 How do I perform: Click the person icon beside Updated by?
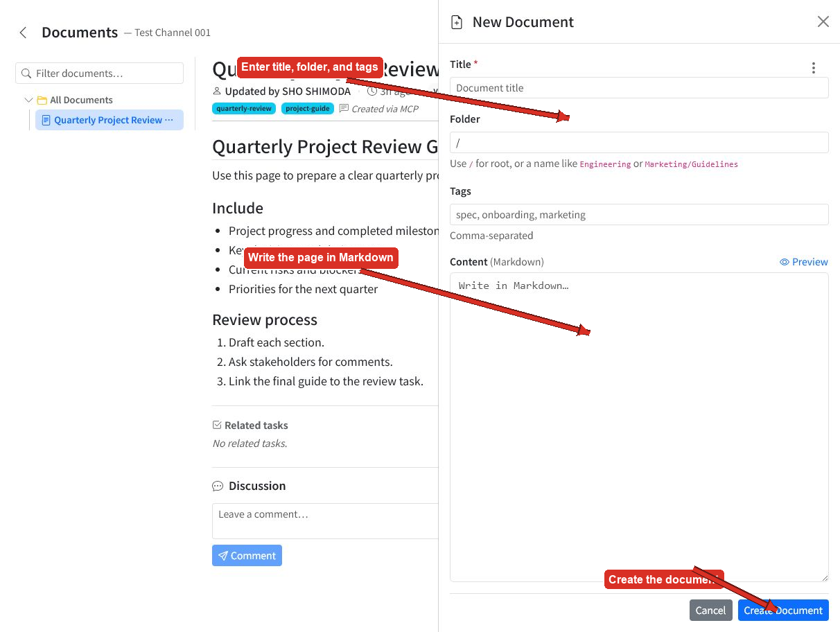[x=217, y=91]
